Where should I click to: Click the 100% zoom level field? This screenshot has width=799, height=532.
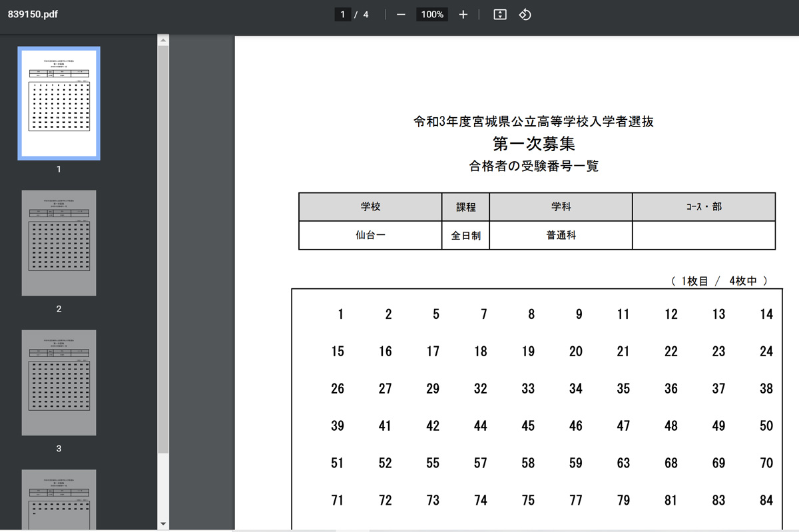pos(432,15)
